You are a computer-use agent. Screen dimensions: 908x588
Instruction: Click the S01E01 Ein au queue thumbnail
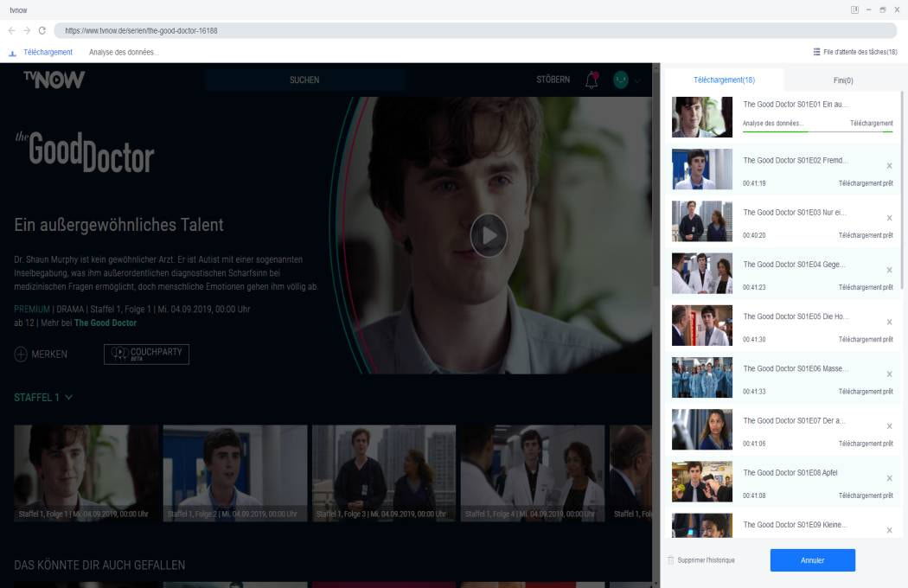tap(702, 117)
